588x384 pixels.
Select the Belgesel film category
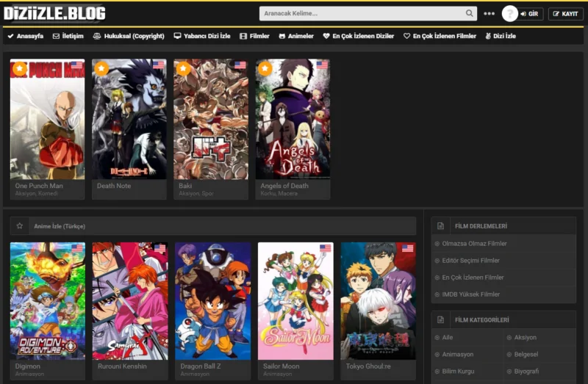click(526, 354)
